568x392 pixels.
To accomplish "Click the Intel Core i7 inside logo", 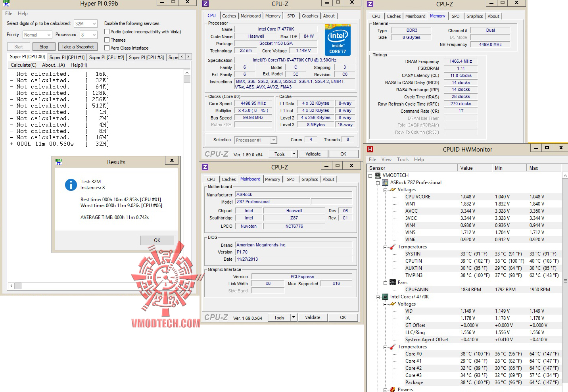I will pos(338,40).
